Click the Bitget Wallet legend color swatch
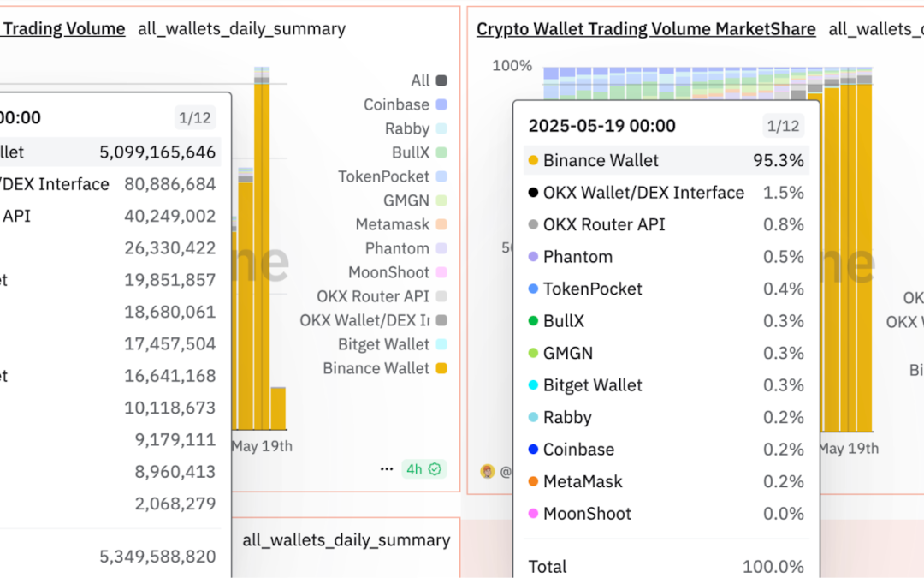 coord(441,344)
